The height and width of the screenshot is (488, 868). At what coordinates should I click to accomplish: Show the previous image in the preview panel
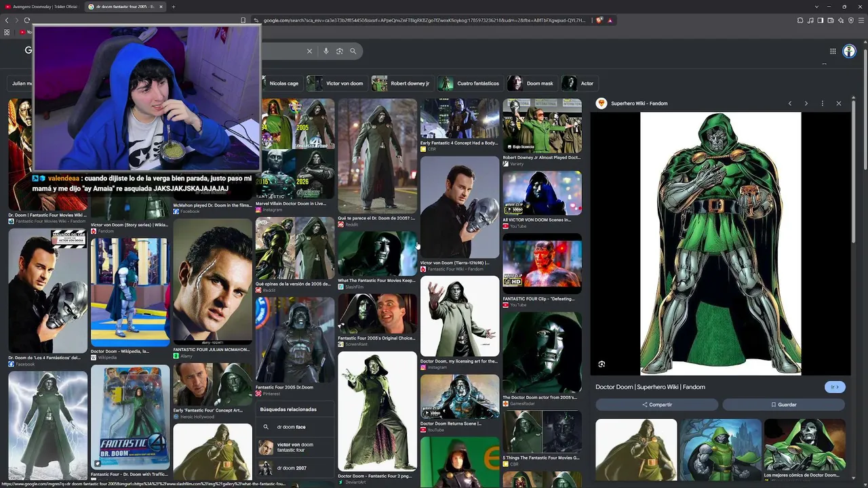click(790, 103)
